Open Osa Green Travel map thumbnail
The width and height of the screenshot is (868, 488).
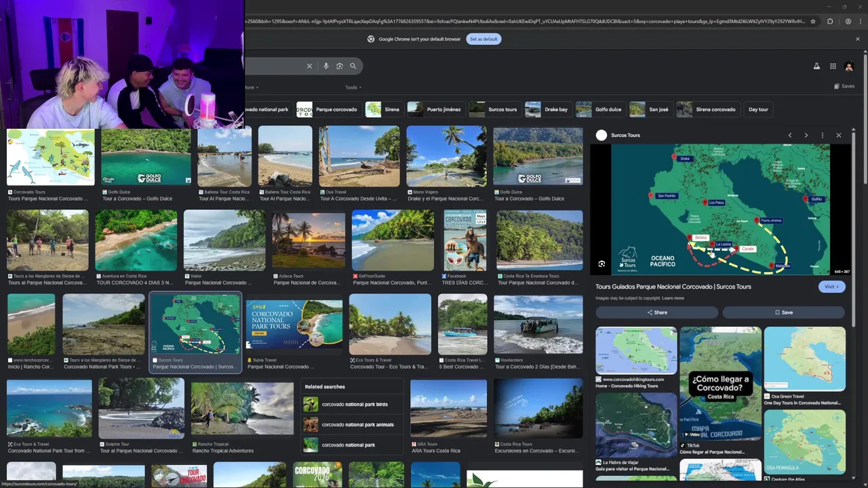(x=805, y=359)
